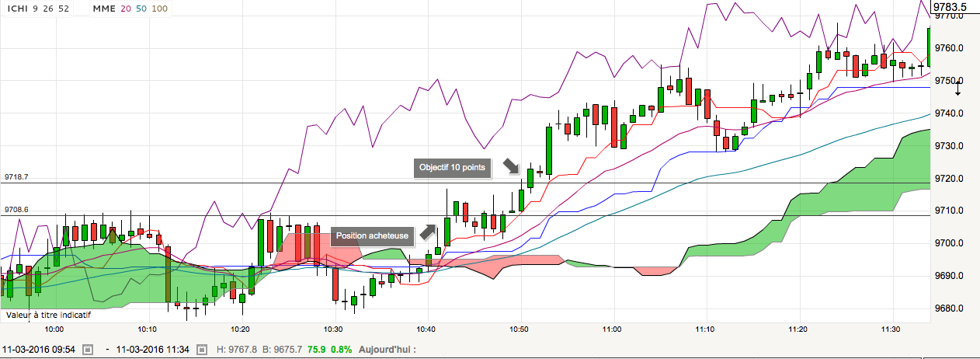Viewport: 980px width, 359px height.
Task: Open calendar picker beside end date 11:34
Action: (202, 350)
